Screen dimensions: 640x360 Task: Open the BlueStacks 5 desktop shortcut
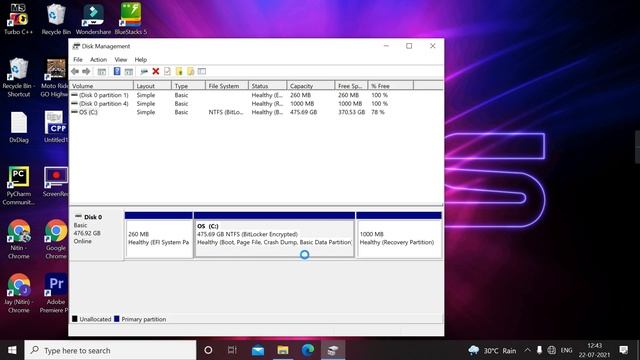pyautogui.click(x=131, y=19)
